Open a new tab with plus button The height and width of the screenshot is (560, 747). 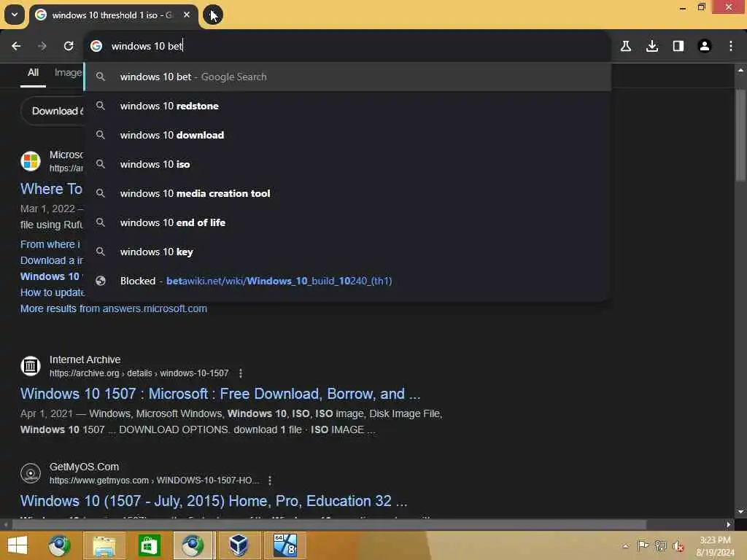click(213, 15)
